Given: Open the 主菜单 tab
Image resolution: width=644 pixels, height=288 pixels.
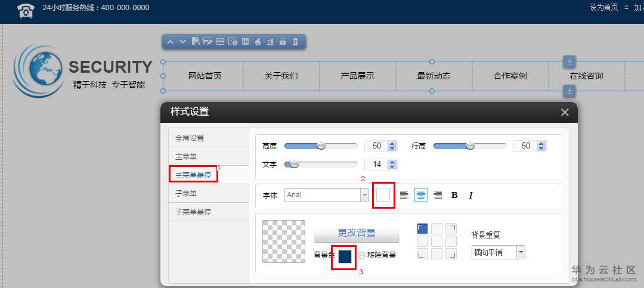Looking at the screenshot, I should point(209,157).
